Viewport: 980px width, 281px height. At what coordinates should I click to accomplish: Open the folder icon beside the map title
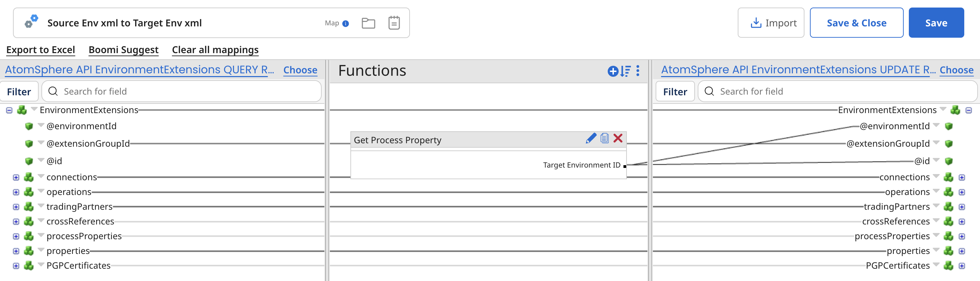368,23
